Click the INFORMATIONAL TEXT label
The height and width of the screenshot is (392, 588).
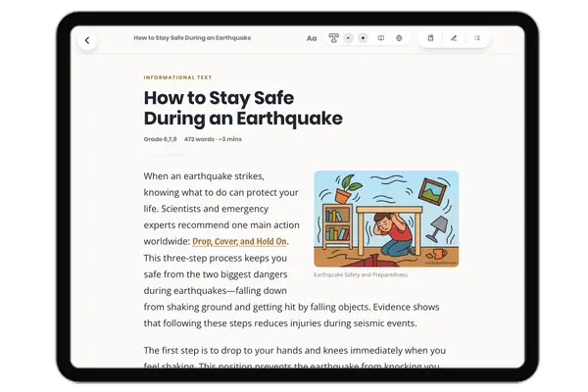(177, 77)
